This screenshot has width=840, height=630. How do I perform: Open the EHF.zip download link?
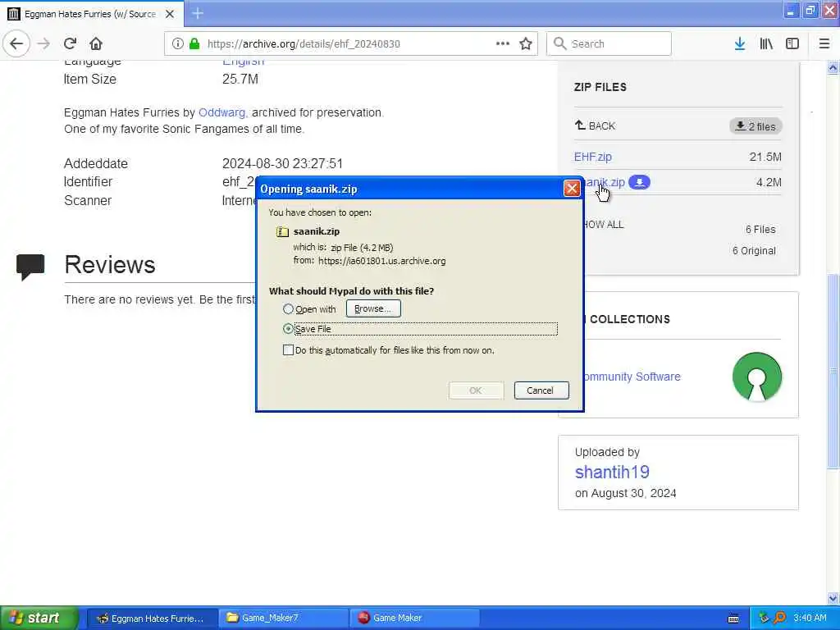tap(592, 157)
